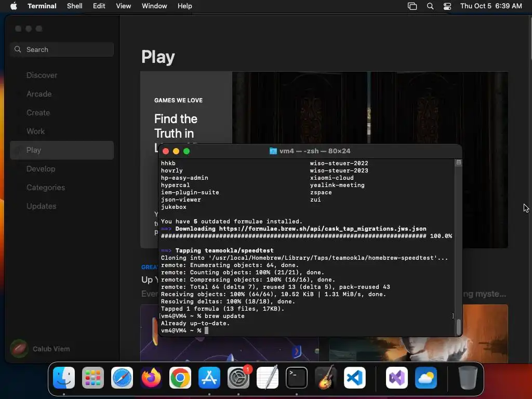Click the hp-easy-admin entry in Terminal
This screenshot has height=399, width=532.
tap(184, 178)
